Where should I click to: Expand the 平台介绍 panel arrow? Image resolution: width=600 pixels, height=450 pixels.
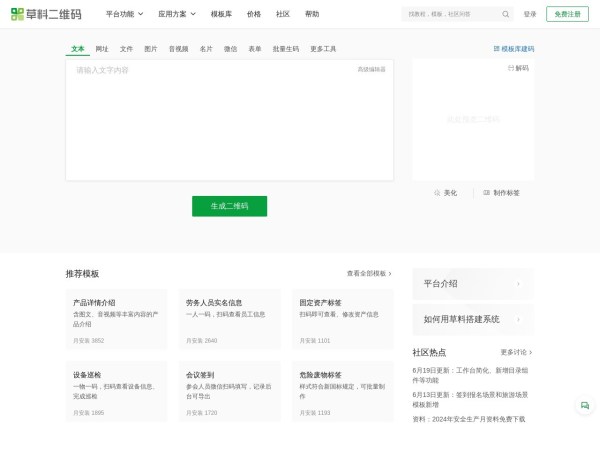518,283
